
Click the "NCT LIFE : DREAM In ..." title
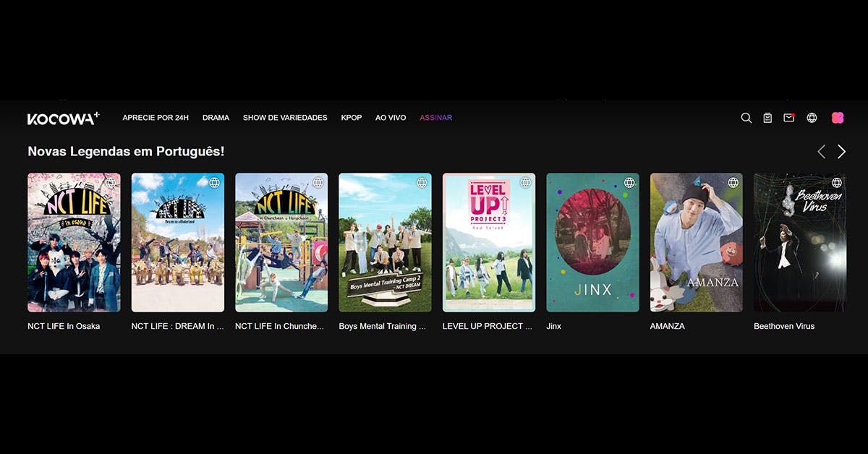coord(178,326)
